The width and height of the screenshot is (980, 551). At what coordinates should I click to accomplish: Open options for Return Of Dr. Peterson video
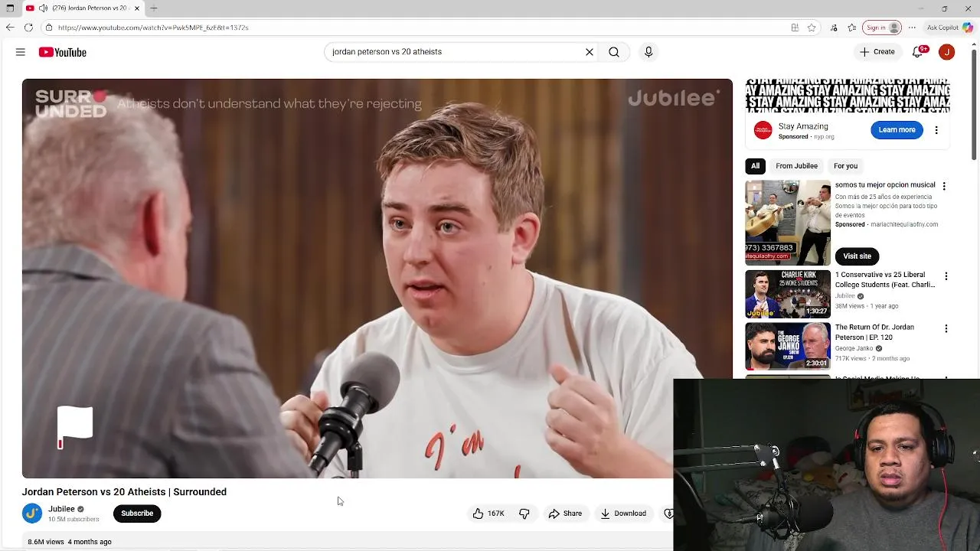coord(946,328)
